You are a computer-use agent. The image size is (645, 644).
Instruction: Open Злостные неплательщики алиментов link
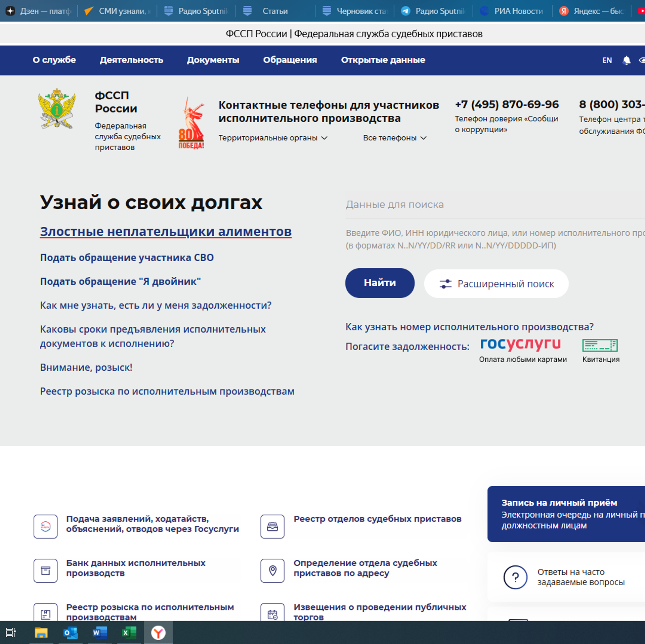(x=166, y=232)
